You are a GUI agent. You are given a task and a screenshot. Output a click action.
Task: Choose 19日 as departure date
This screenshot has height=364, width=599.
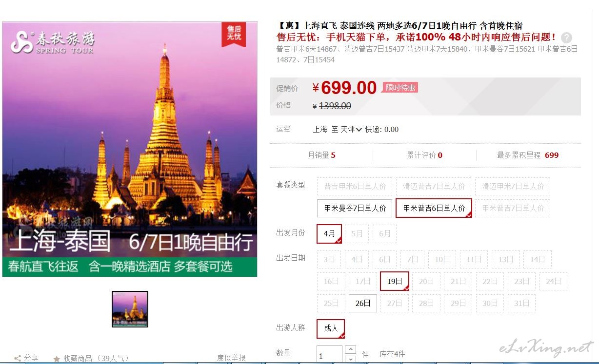point(395,281)
